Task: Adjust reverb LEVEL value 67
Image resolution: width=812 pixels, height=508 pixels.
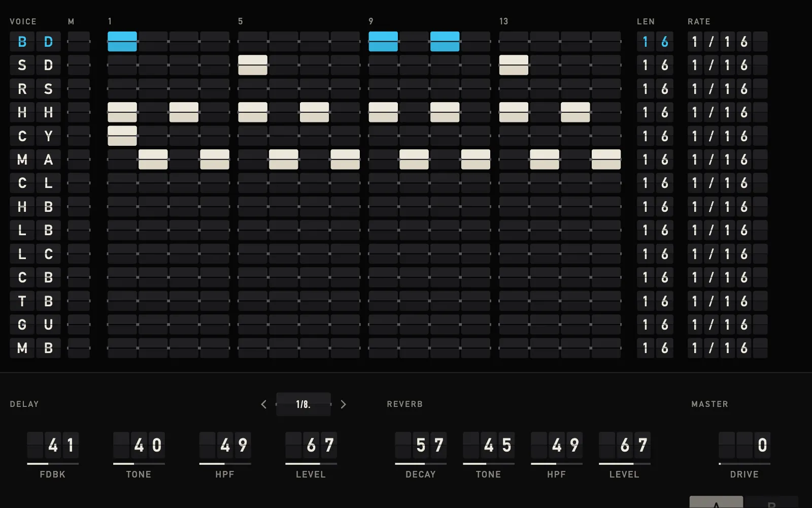Action: [x=625, y=446]
